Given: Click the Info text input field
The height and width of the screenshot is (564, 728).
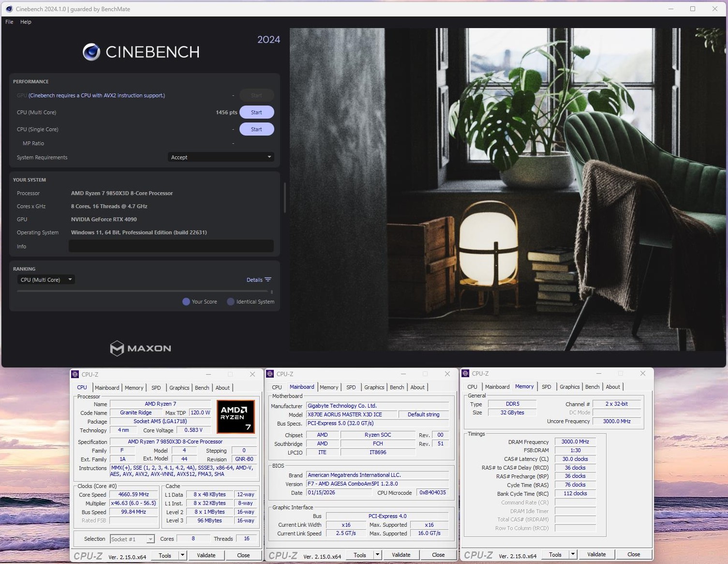Looking at the screenshot, I should pos(171,246).
